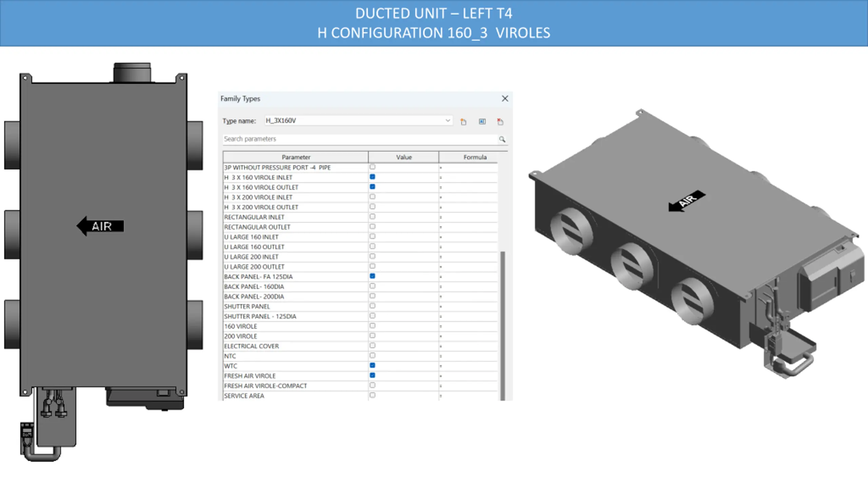Click formula cell for 160 VIROLE

pos(468,326)
